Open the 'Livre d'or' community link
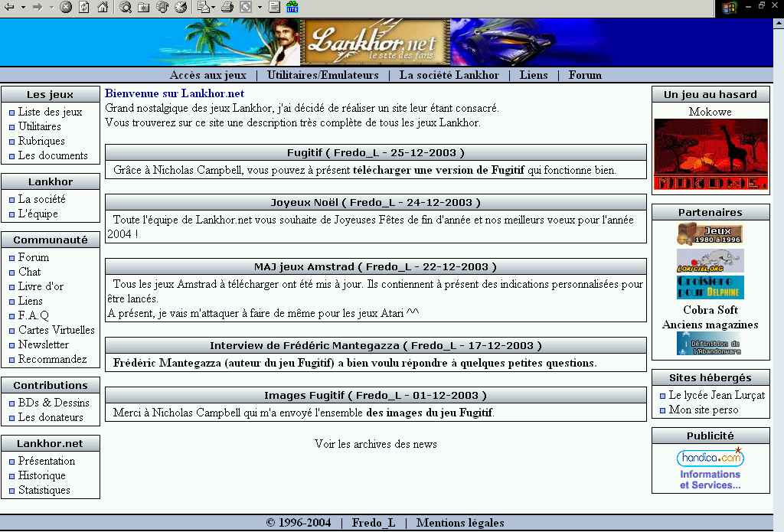The height and width of the screenshot is (532, 784). 41,286
